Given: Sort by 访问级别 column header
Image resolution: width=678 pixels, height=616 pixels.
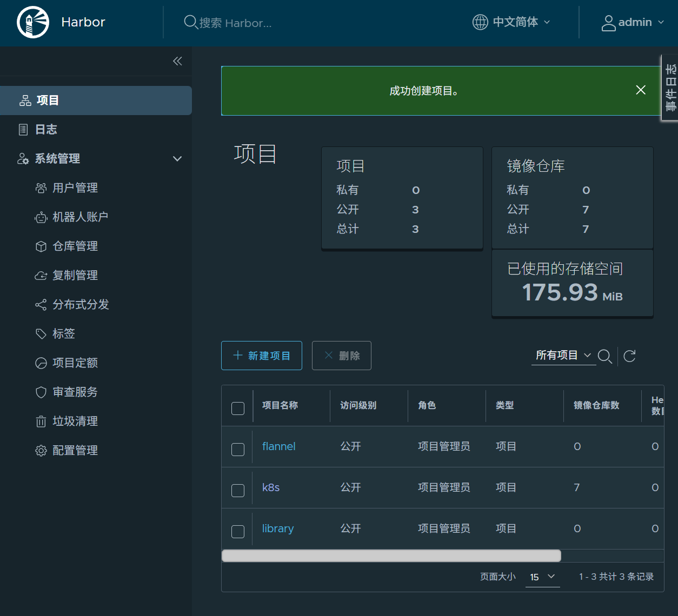Looking at the screenshot, I should pos(358,405).
